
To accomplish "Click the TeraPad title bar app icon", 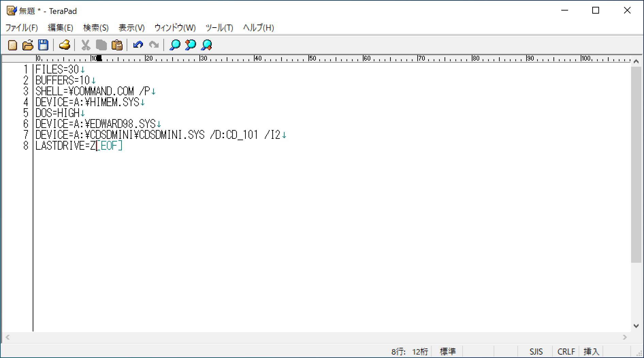I will [x=12, y=11].
